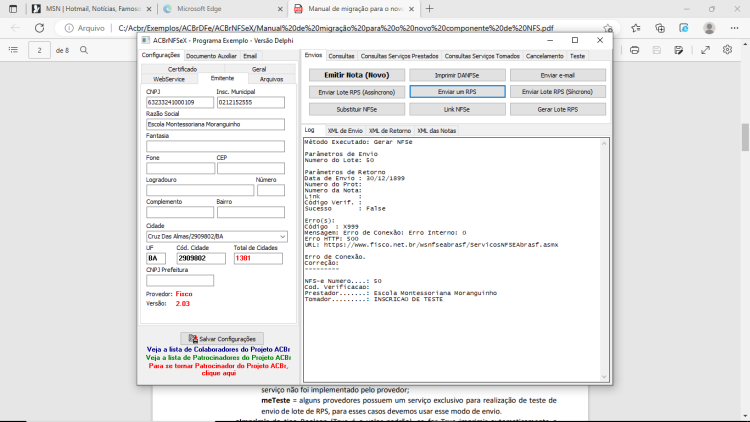750x422 pixels.
Task: Enter PDF full screen mode icon
Action: click(705, 50)
